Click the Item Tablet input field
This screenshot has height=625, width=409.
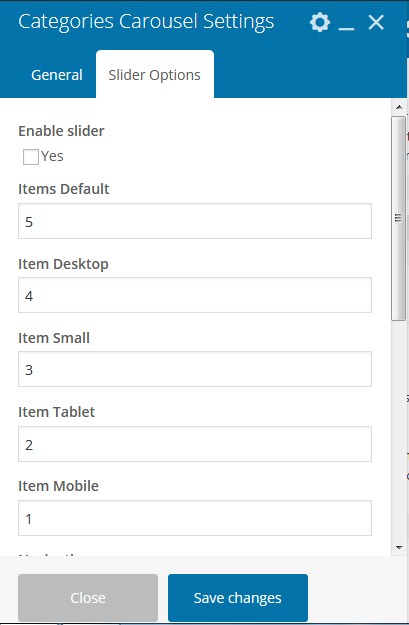click(x=195, y=444)
